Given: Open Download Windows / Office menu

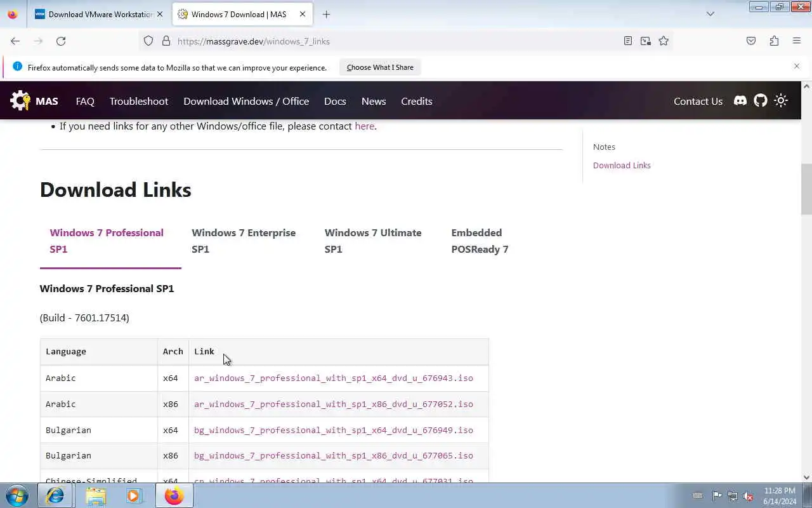Looking at the screenshot, I should pyautogui.click(x=246, y=101).
